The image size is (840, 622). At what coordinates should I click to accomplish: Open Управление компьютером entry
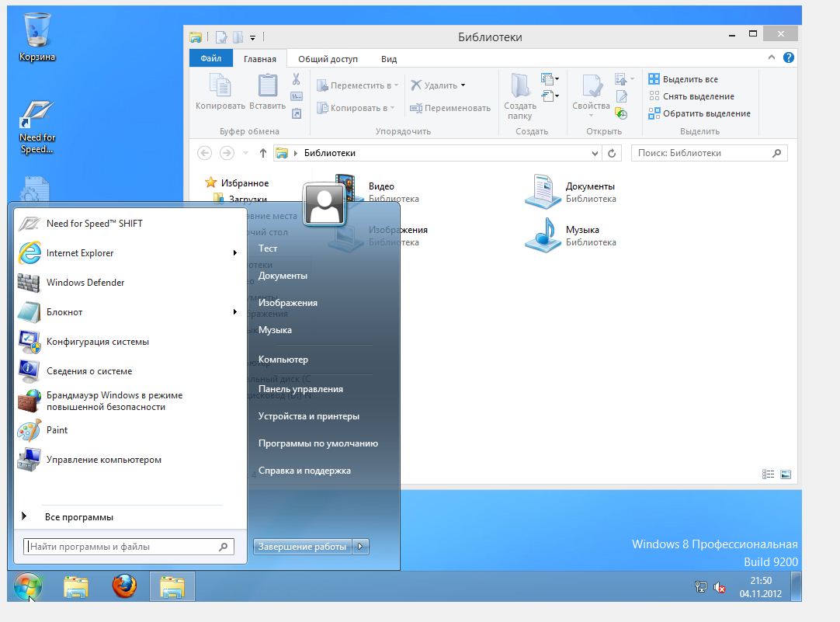point(129,460)
